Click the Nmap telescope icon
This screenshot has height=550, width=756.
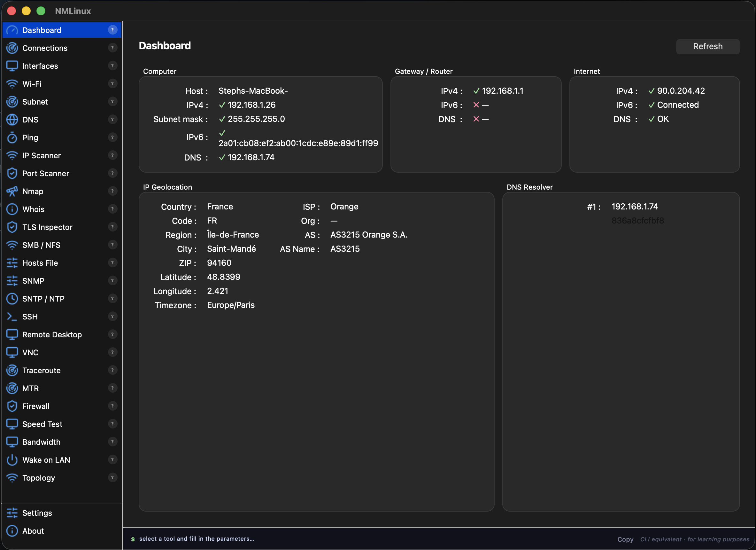point(12,192)
